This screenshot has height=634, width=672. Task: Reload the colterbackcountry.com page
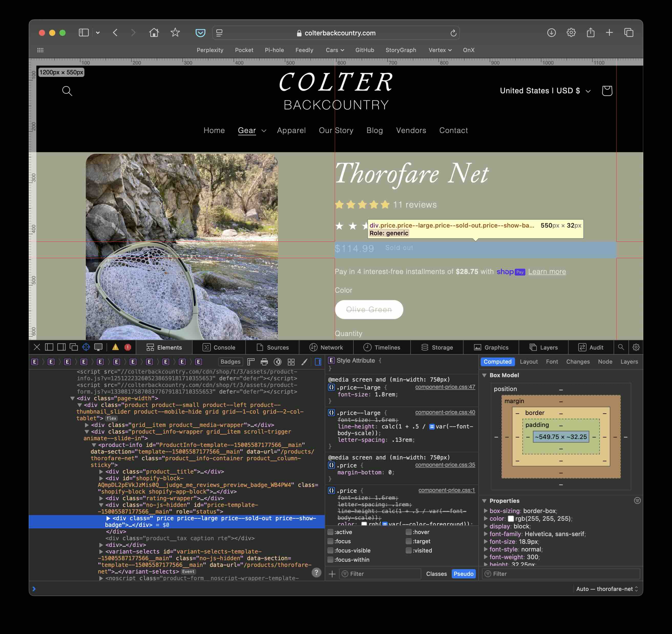[x=453, y=33]
